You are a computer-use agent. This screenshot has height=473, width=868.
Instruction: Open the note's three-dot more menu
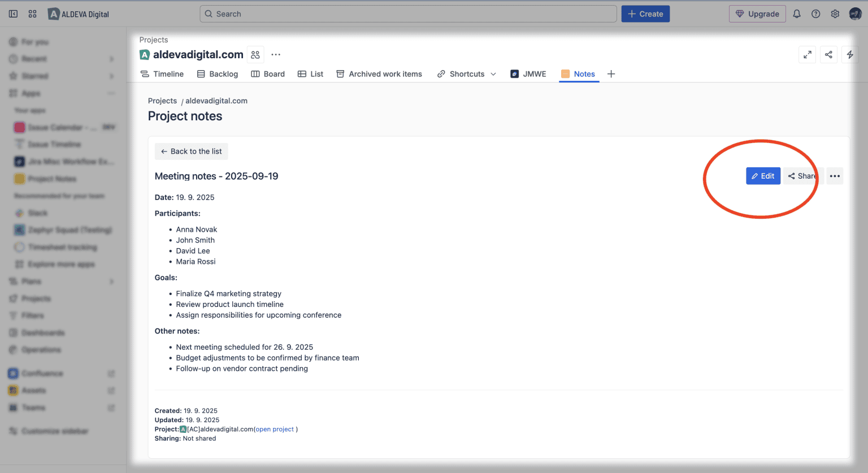pos(835,176)
